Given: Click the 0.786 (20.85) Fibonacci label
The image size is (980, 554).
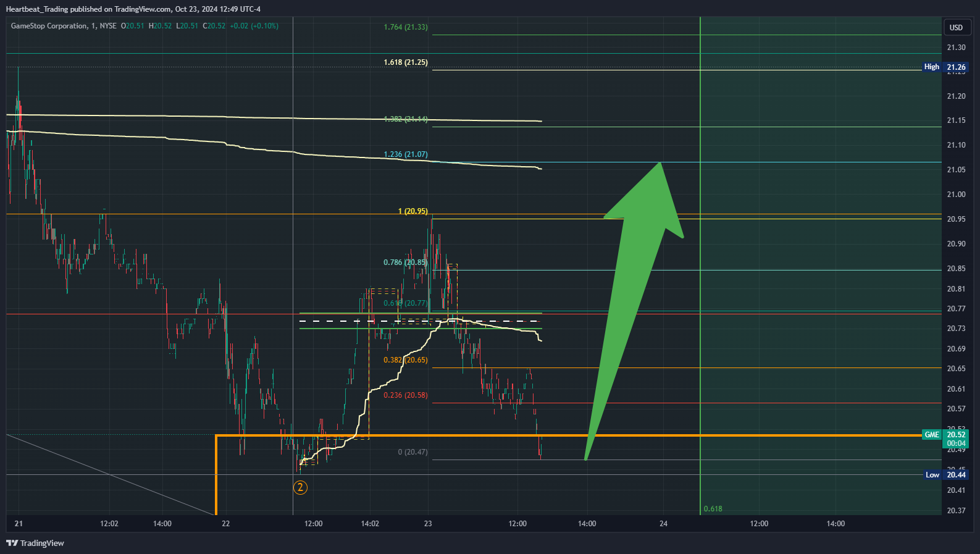Looking at the screenshot, I should point(405,262).
